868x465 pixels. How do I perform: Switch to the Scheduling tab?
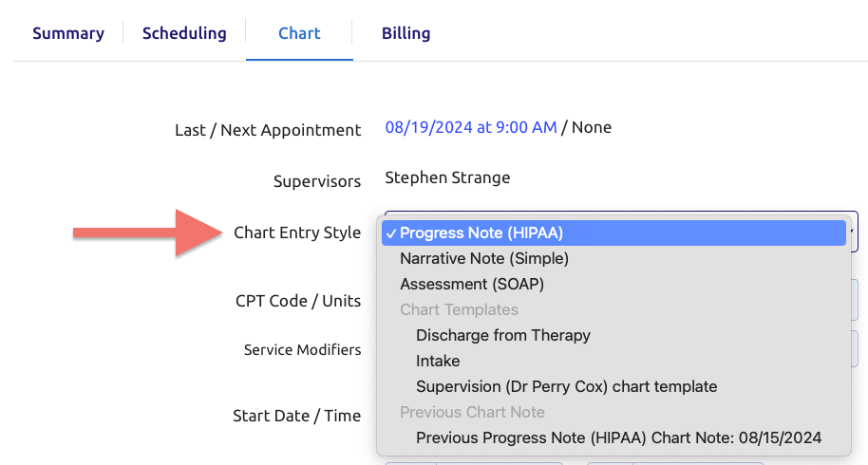[184, 33]
